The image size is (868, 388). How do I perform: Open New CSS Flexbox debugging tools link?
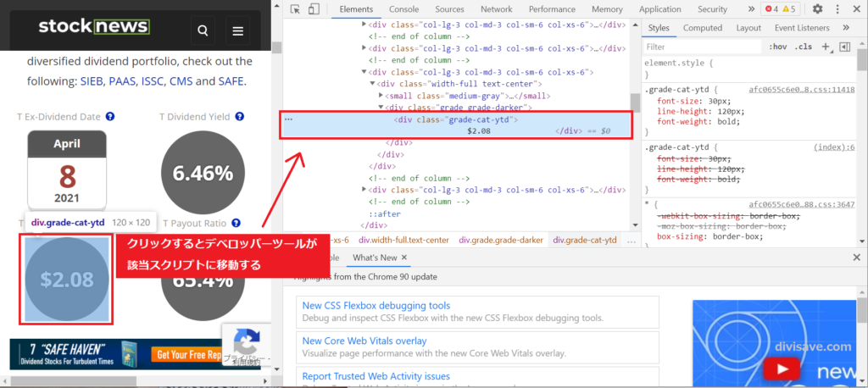[x=376, y=306]
